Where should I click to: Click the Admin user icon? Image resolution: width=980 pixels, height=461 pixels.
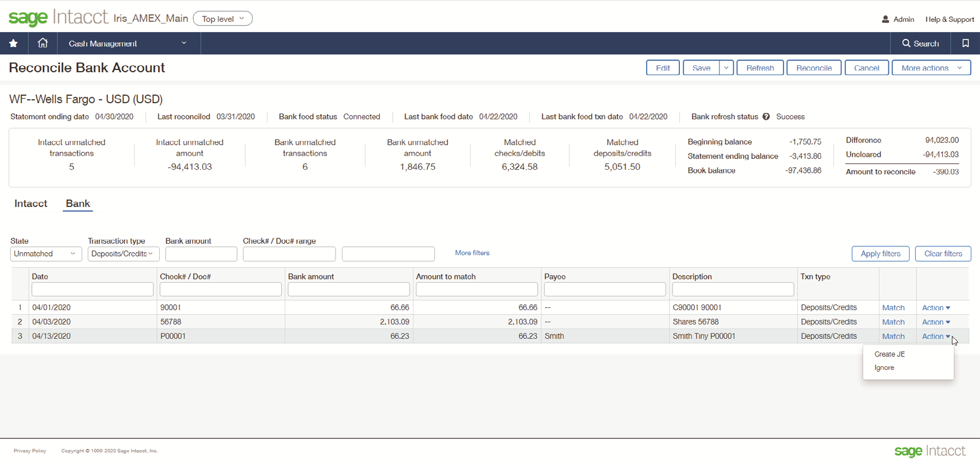[x=885, y=19]
